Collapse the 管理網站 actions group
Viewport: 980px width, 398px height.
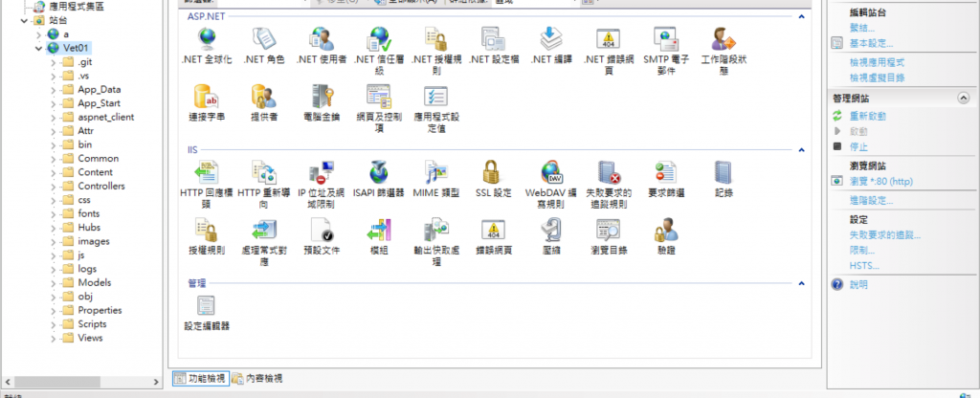(x=963, y=99)
